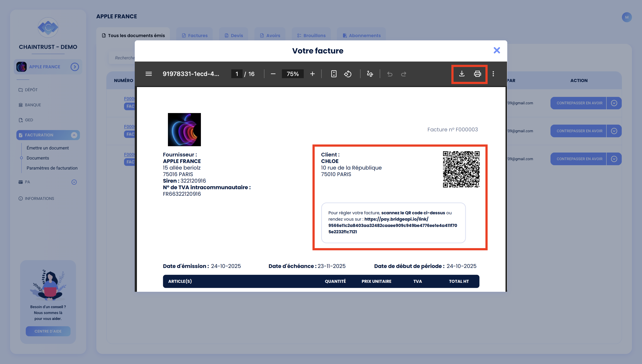This screenshot has height=364, width=642.
Task: Open the PDF viewer sidebar menu
Action: tap(148, 74)
